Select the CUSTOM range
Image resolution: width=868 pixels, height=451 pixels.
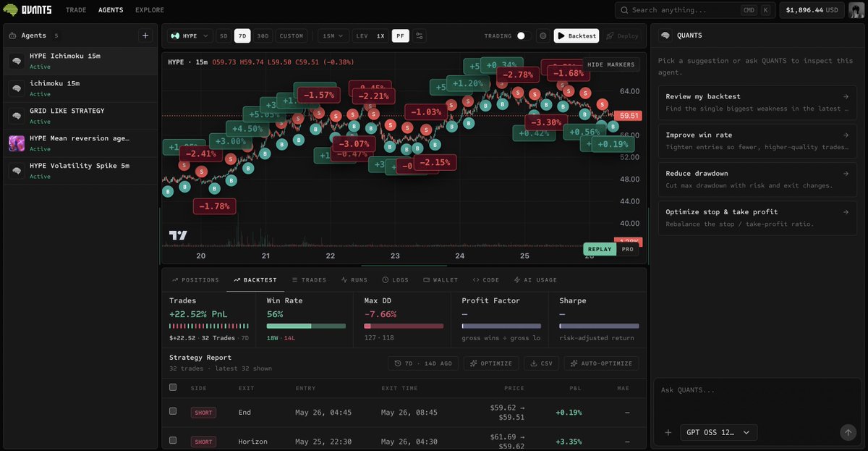tap(292, 35)
